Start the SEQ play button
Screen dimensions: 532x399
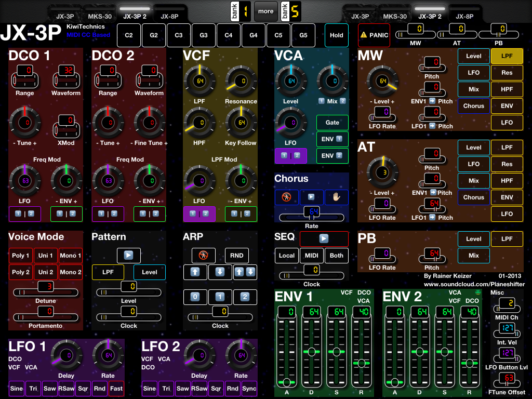pos(324,239)
